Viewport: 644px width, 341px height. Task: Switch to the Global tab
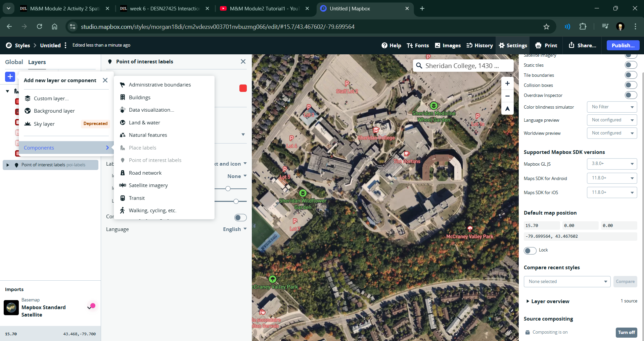(14, 62)
